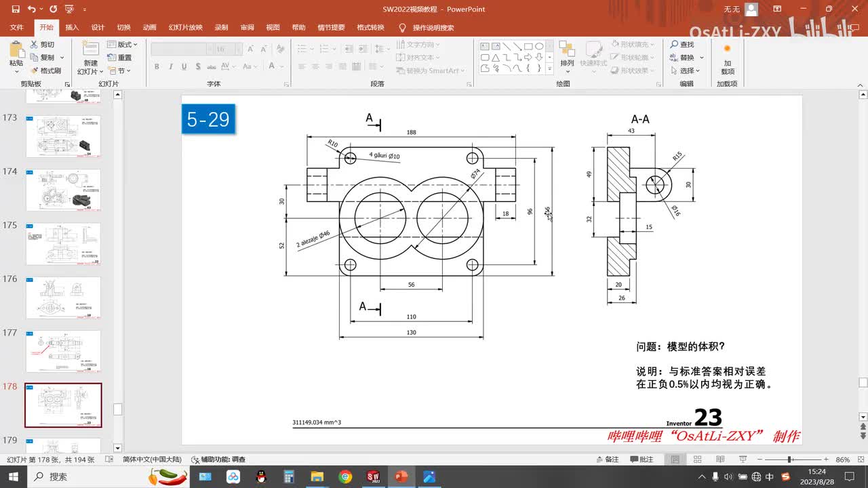The width and height of the screenshot is (868, 488).
Task: Click the Undo arrow in the title bar
Action: (x=32, y=9)
